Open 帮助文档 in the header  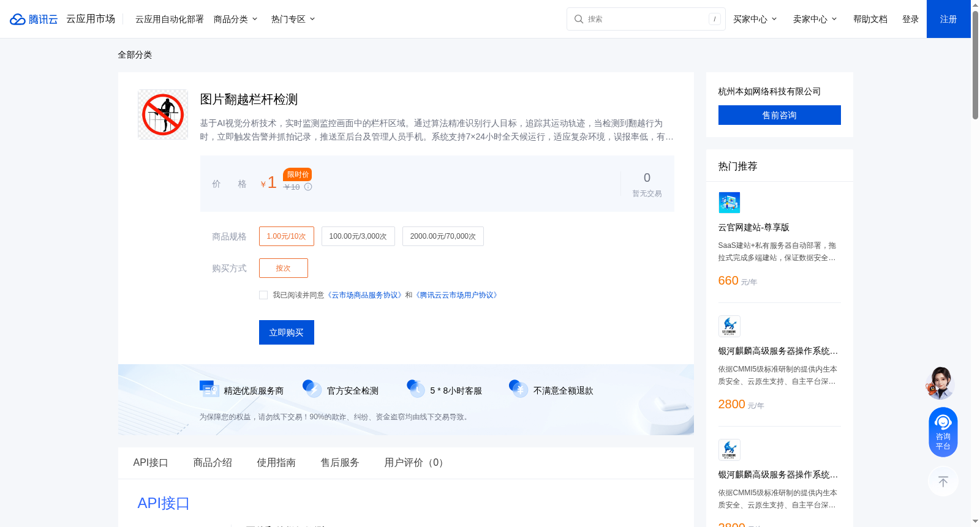pos(870,19)
